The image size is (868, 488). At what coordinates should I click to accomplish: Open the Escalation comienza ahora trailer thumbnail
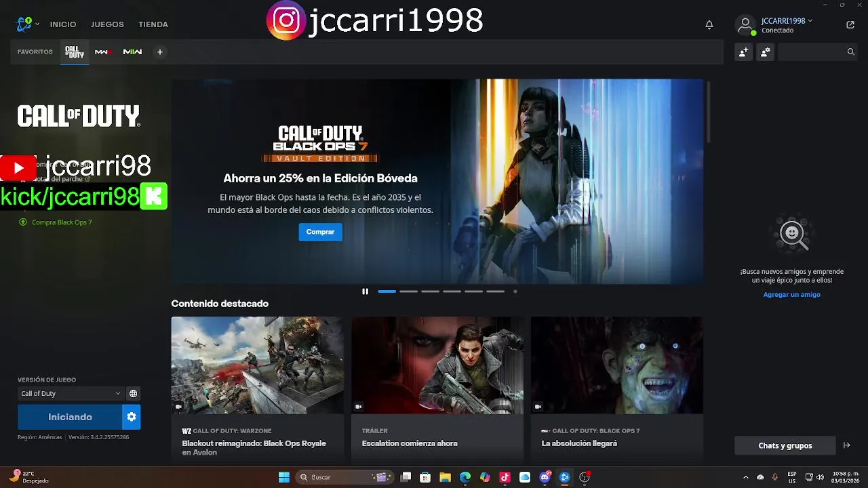[437, 365]
